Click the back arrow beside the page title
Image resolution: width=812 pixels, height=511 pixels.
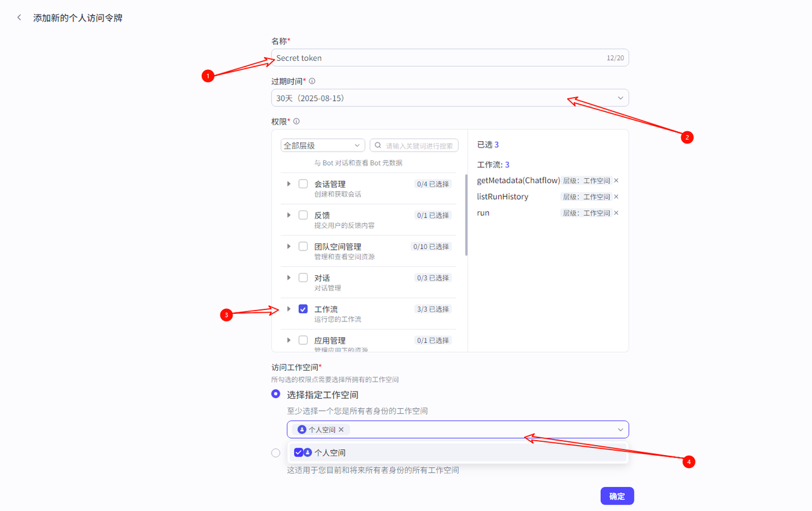click(19, 18)
